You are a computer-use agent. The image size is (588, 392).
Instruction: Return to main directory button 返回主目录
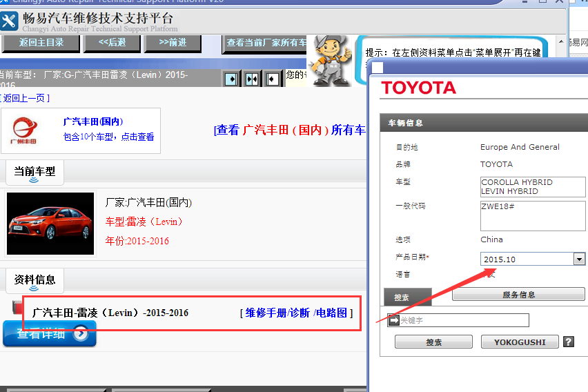point(41,43)
